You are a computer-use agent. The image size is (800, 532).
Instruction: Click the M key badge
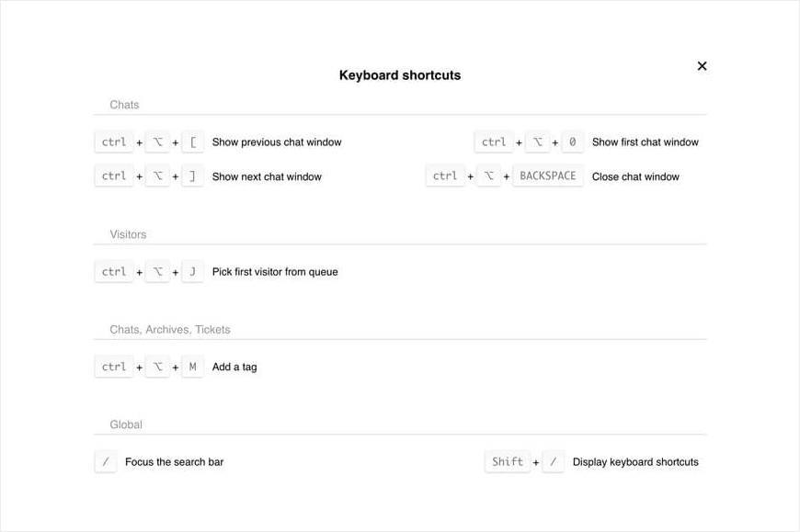192,367
